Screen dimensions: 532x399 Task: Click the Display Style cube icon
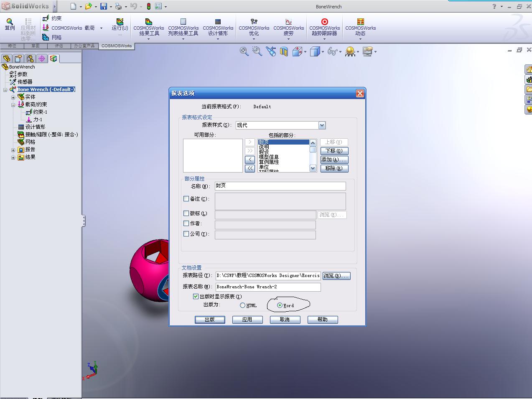(315, 51)
